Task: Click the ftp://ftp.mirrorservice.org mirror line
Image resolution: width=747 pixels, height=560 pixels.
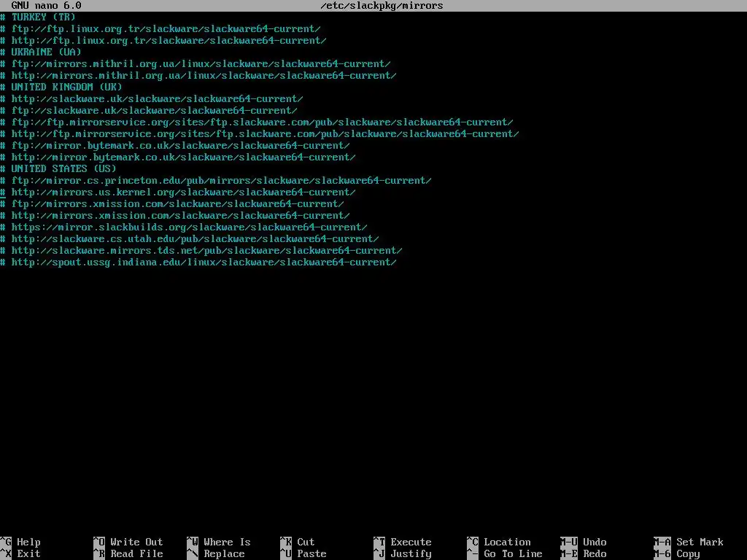Action: tap(257, 122)
